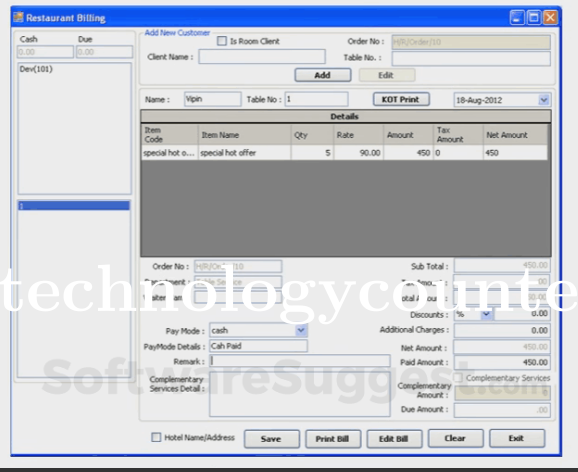Maximize the Restaurant Billing window
Screen dimensions: 578x472
pyautogui.click(x=534, y=17)
